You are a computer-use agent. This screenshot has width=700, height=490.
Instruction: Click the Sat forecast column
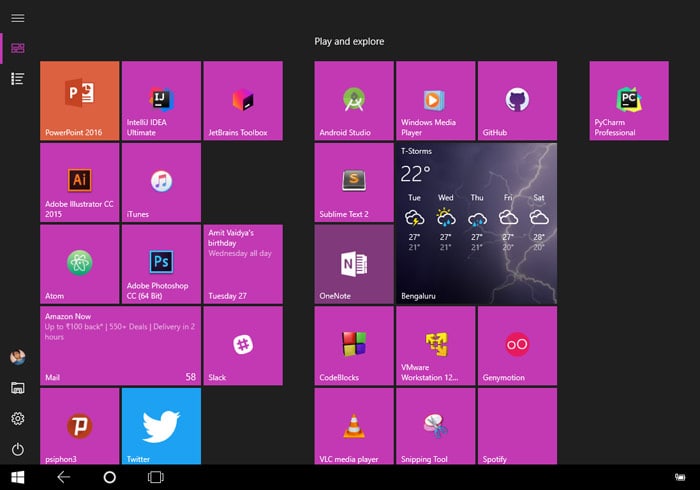pyautogui.click(x=539, y=222)
